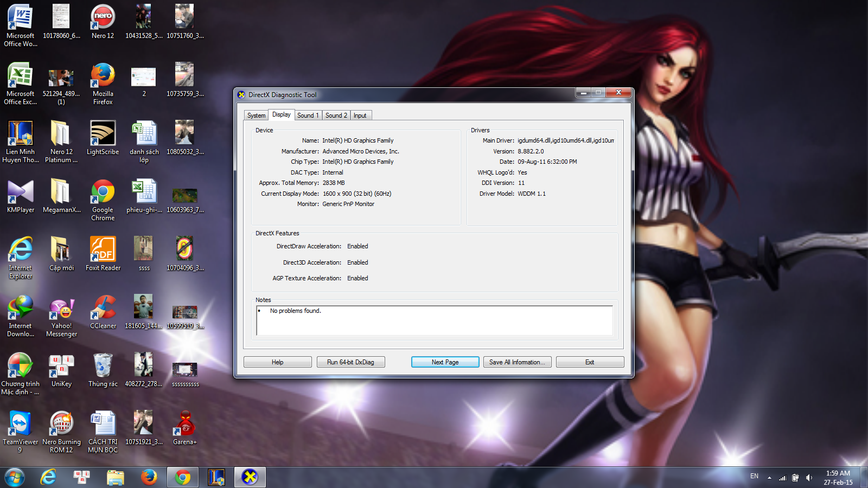Open the volume control tray icon
The height and width of the screenshot is (488, 868).
809,478
